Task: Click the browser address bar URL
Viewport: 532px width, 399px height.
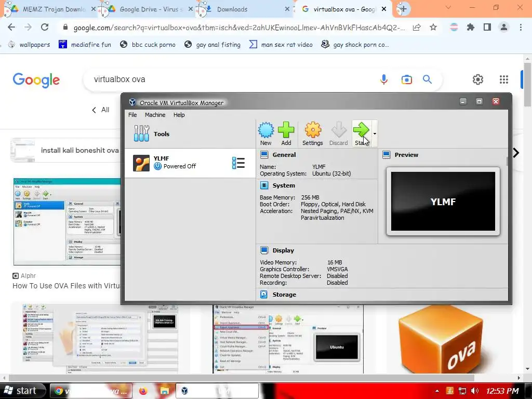Action: click(239, 28)
